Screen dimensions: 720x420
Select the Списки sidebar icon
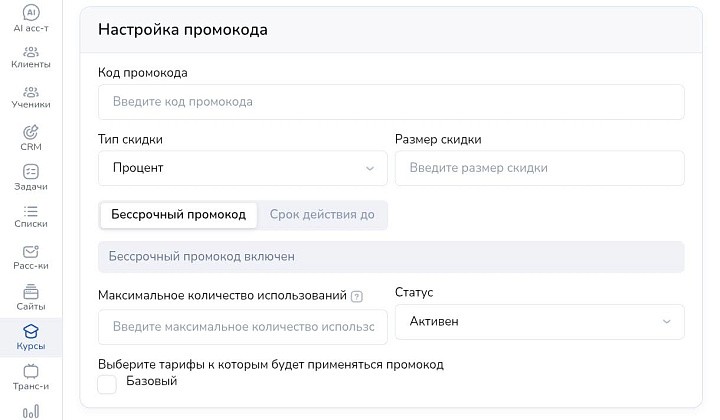tap(31, 217)
